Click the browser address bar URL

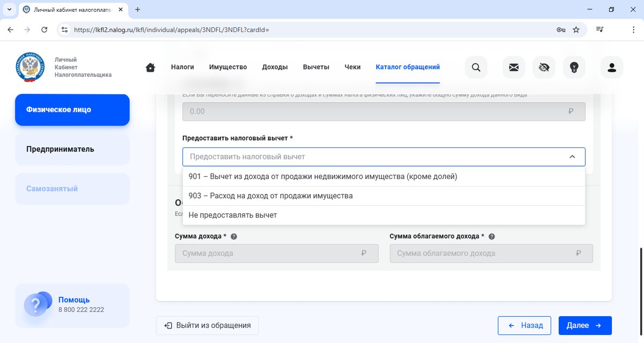[x=172, y=30]
